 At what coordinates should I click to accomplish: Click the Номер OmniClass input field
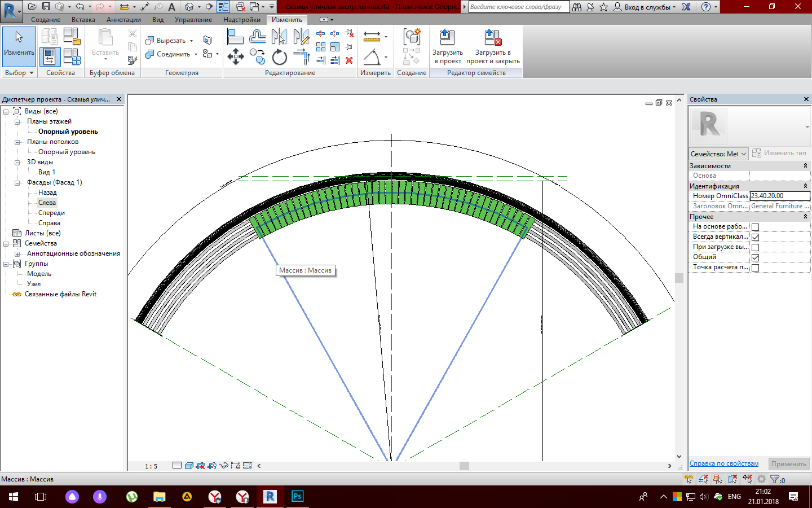(x=779, y=196)
